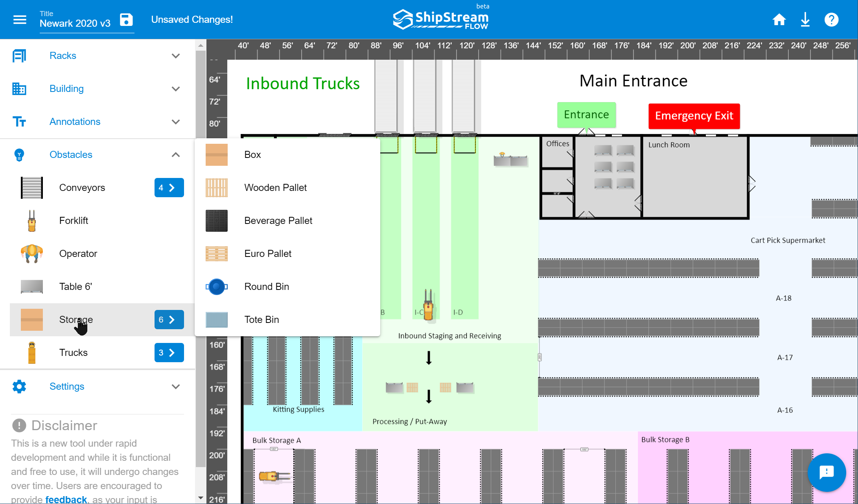Click the save floppy disk icon
Viewport: 858px width, 504px height.
(x=126, y=20)
